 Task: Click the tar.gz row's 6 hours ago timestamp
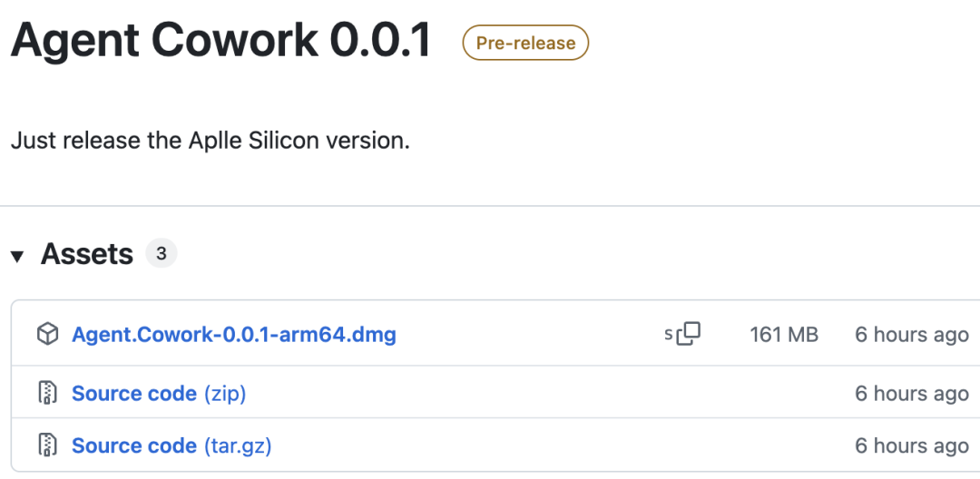tap(911, 446)
